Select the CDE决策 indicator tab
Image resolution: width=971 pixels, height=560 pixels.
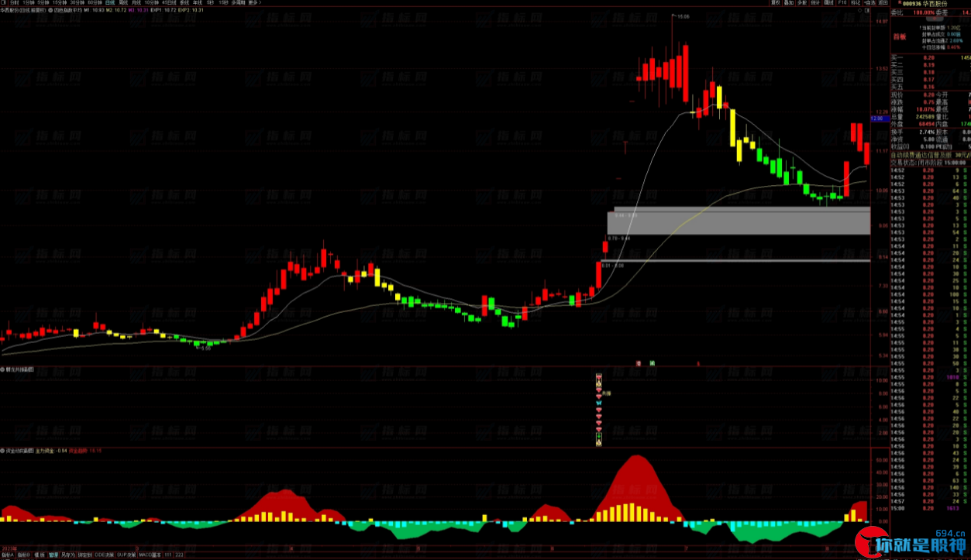(x=103, y=555)
